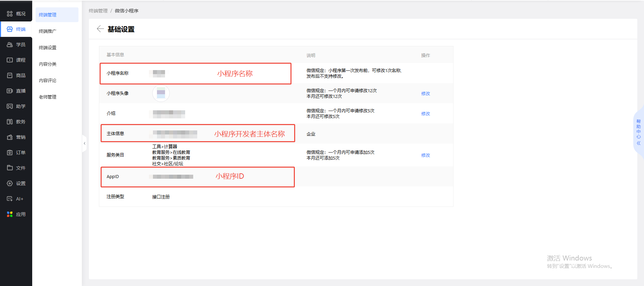Click the mini program avatar thumbnail
This screenshot has height=286, width=644.
[161, 93]
